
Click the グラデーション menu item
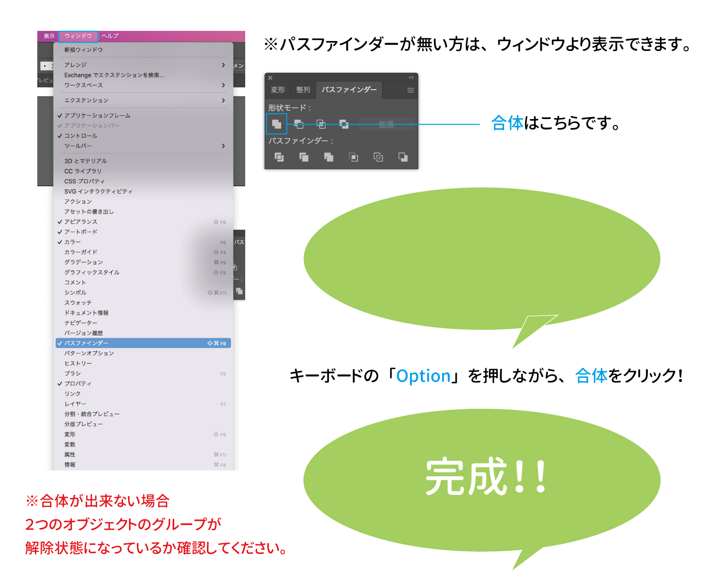143,263
